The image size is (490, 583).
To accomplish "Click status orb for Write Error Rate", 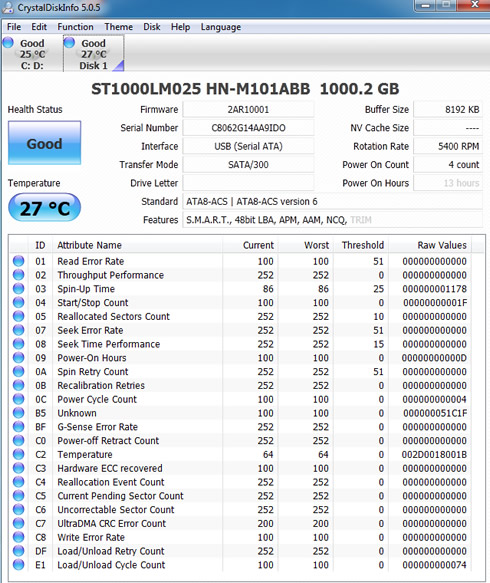I will (18, 537).
